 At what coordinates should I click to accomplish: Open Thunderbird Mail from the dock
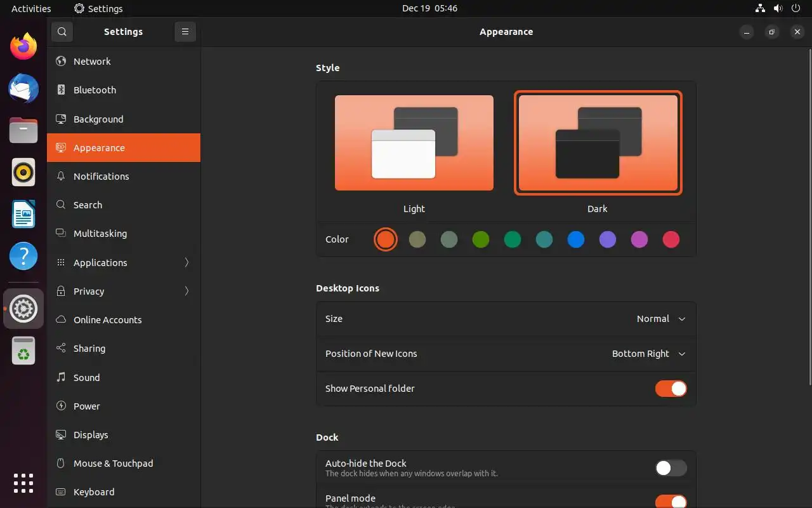click(23, 88)
